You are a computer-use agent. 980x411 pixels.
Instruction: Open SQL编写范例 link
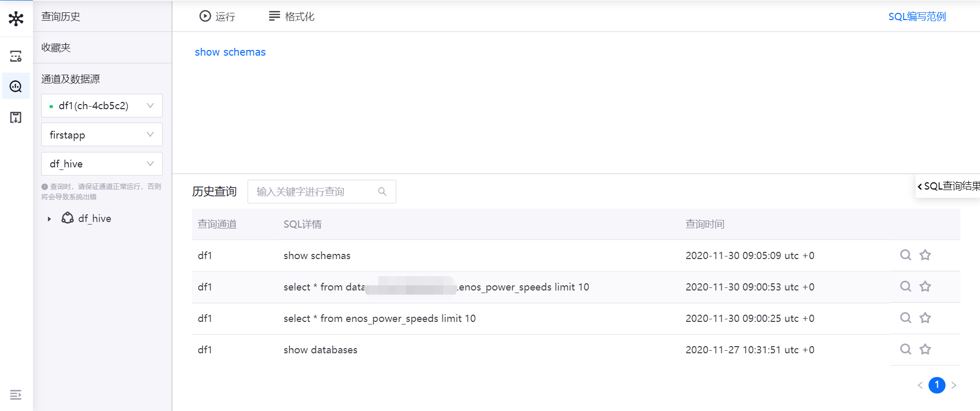pos(917,16)
